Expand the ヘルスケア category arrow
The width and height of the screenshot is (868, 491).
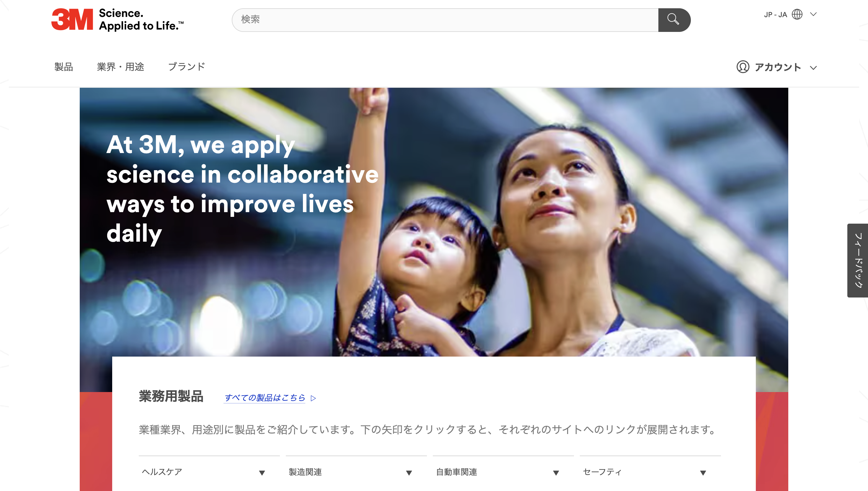[x=262, y=473]
